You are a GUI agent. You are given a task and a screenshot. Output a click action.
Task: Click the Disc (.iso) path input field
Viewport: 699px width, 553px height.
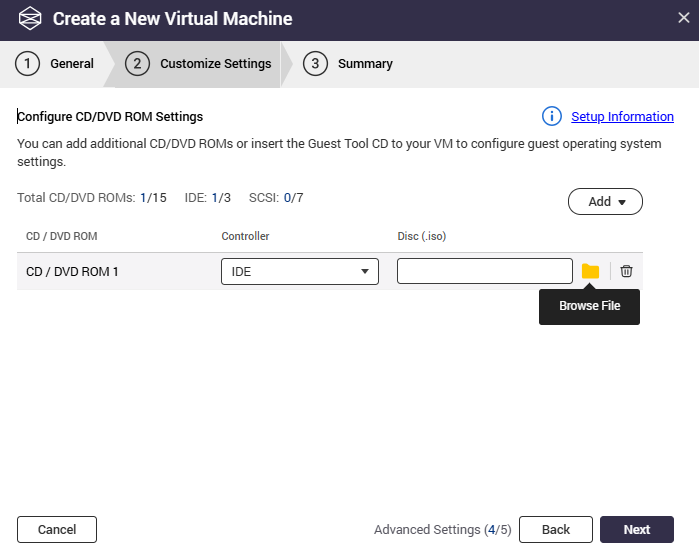484,271
